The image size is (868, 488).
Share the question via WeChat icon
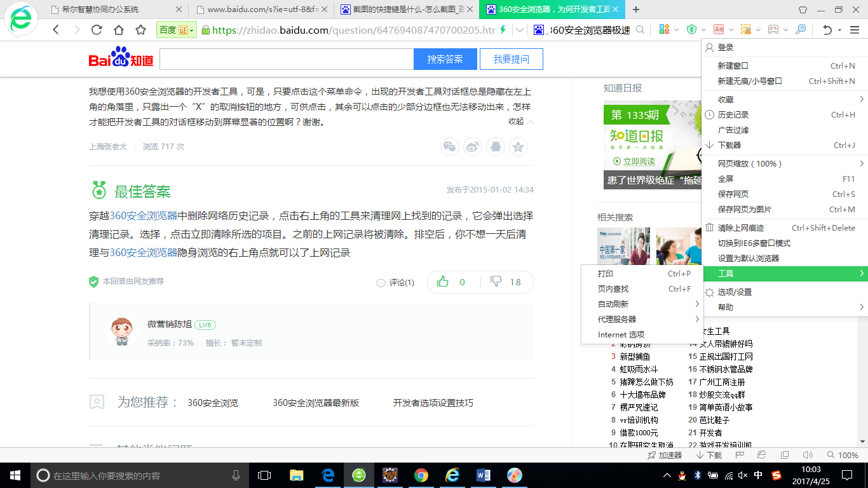tap(450, 147)
